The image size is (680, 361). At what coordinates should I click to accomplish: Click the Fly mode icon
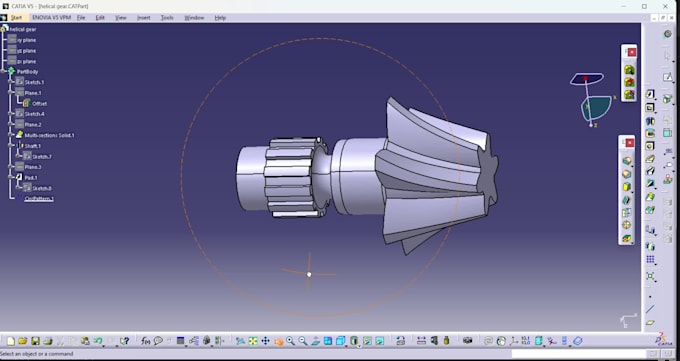(x=240, y=341)
